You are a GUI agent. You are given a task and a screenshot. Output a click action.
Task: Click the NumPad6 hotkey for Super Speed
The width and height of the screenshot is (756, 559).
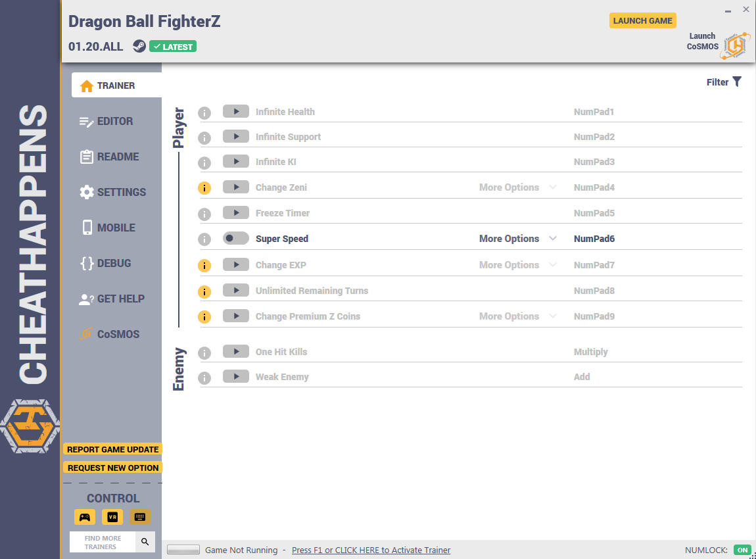[594, 239]
